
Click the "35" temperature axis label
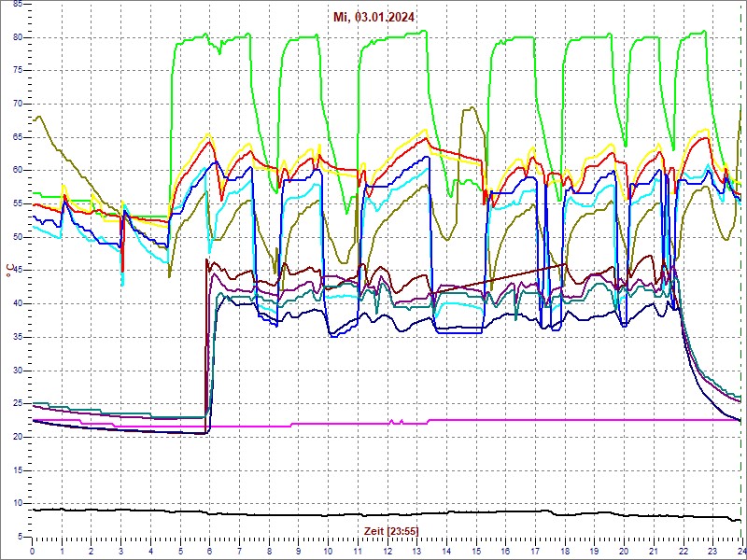point(17,337)
